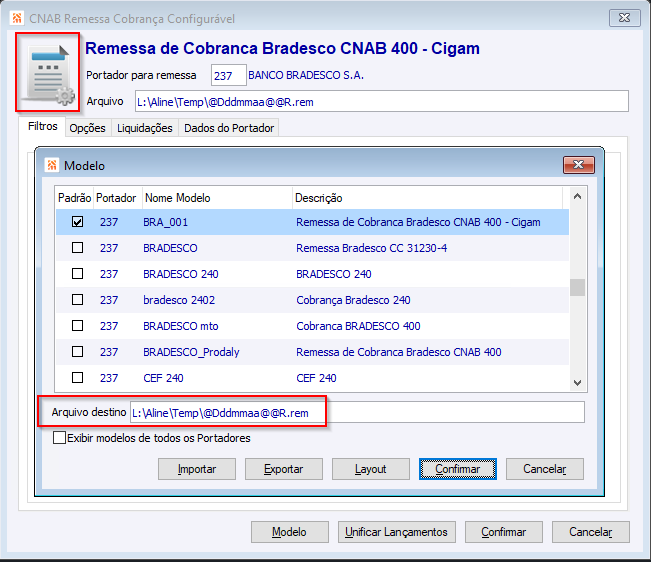
Task: Click description Remessa Bradesco CC 31230-4
Action: click(x=372, y=248)
